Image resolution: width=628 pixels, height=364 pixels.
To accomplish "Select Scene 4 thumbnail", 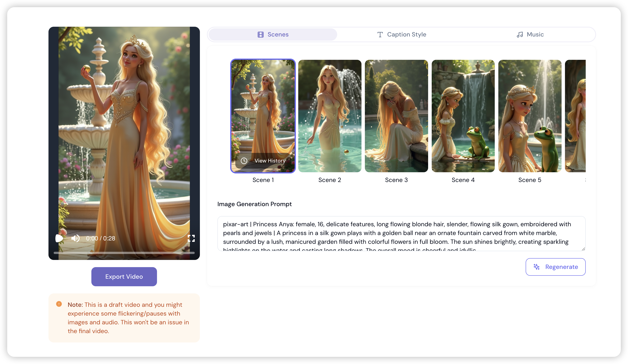I will 463,116.
